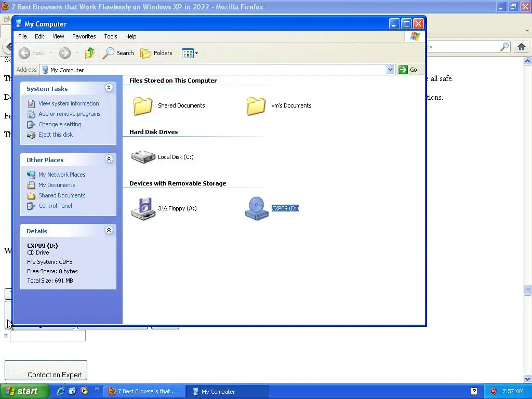Open the Views button dropdown
This screenshot has height=399, width=532.
tap(190, 54)
